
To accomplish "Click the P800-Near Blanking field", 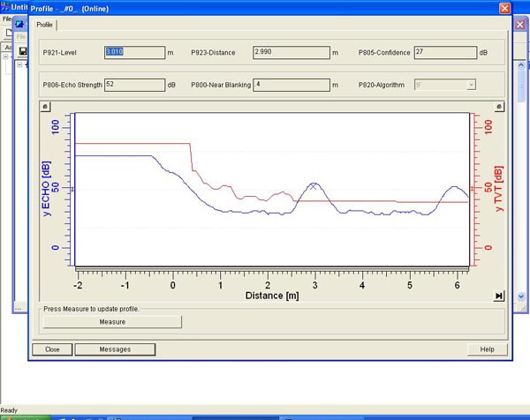I will click(x=291, y=85).
